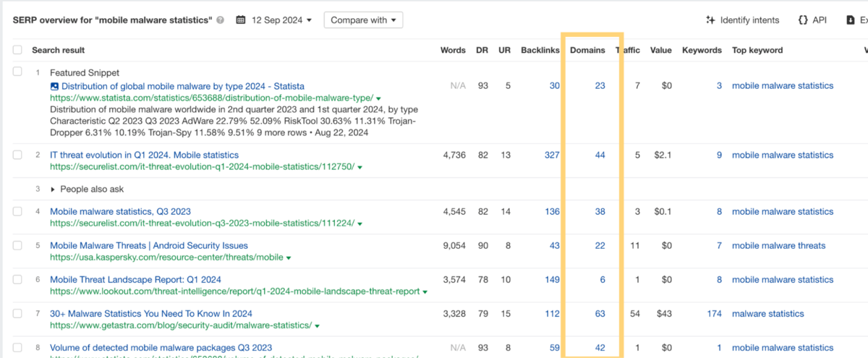This screenshot has height=358, width=868.
Task: Click the Identify intents button
Action: [743, 20]
